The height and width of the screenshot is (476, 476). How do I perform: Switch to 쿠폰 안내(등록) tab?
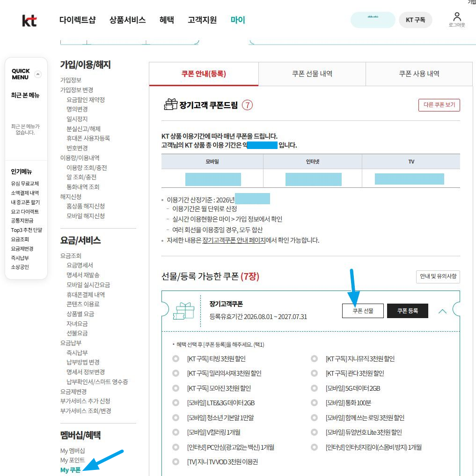(204, 74)
